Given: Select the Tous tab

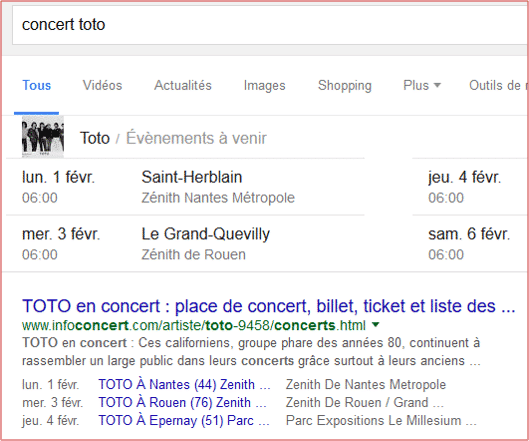Looking at the screenshot, I should [x=36, y=85].
